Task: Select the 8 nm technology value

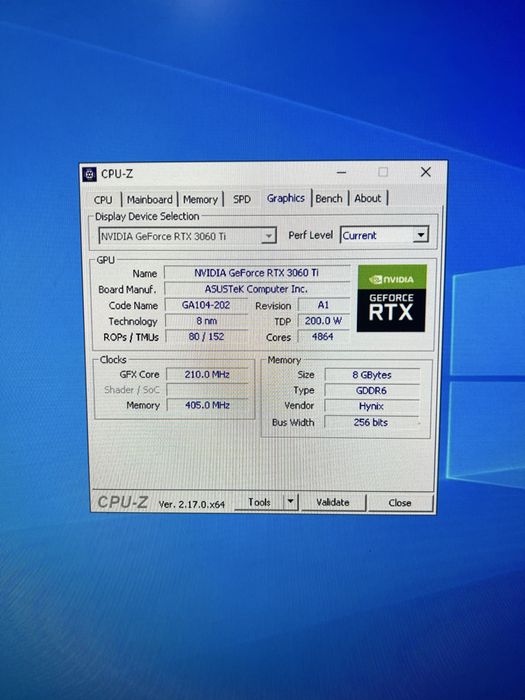Action: (x=206, y=321)
